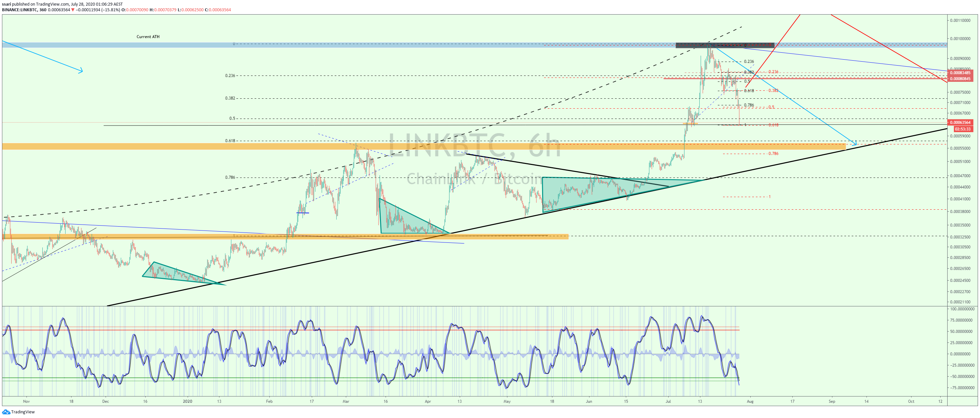Click the Oct label on time axis
Viewport: 980px width, 418px height.
tap(911, 401)
